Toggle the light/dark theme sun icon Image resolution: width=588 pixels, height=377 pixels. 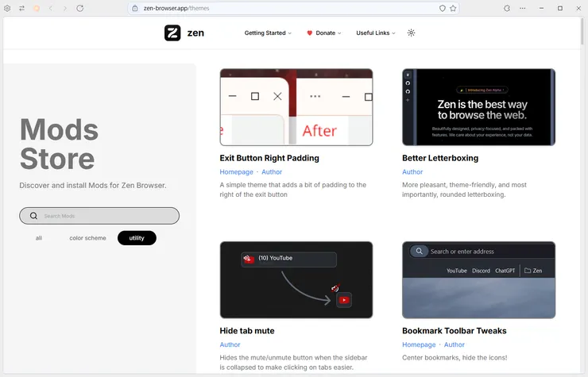(x=411, y=33)
